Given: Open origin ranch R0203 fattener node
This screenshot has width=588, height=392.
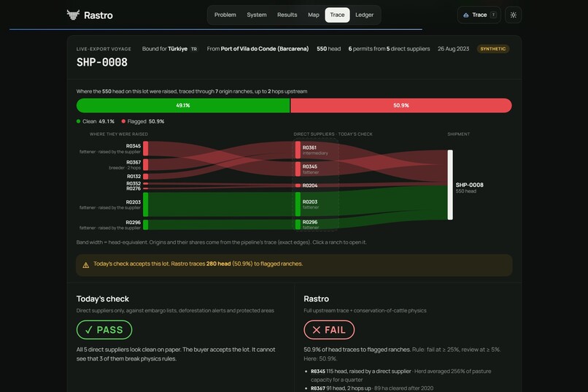Looking at the screenshot, I should [x=145, y=204].
